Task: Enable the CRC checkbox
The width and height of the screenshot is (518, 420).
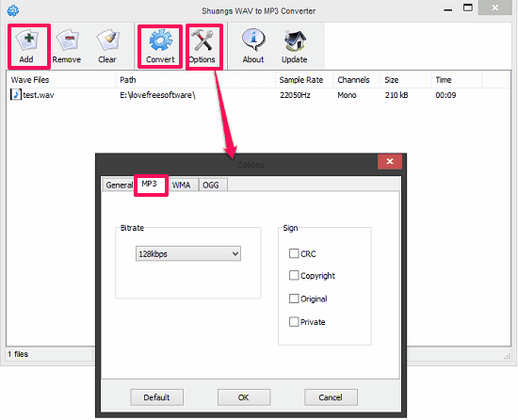Action: click(x=294, y=253)
